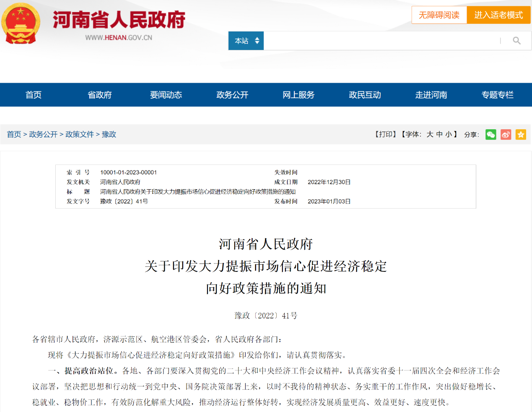Open the 政务公开 navigation menu item
Image resolution: width=532 pixels, height=412 pixels.
tap(232, 95)
